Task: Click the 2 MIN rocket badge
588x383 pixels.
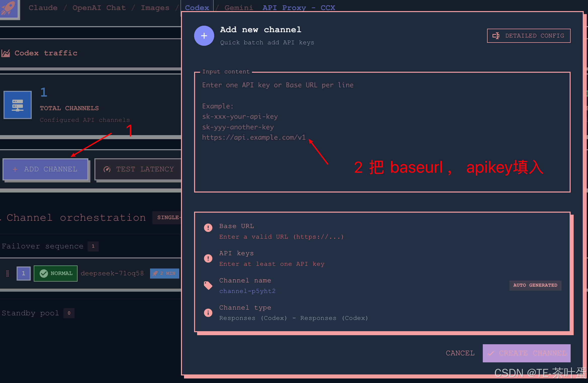Action: pyautogui.click(x=165, y=273)
